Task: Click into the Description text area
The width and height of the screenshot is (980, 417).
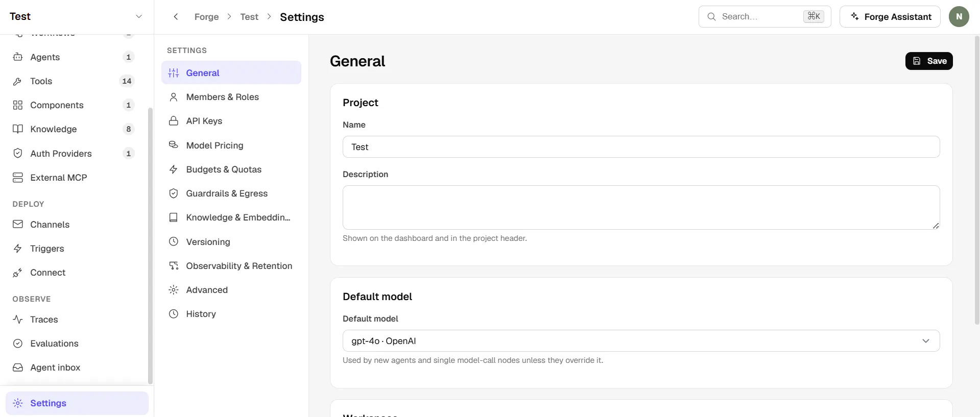Action: coord(641,208)
